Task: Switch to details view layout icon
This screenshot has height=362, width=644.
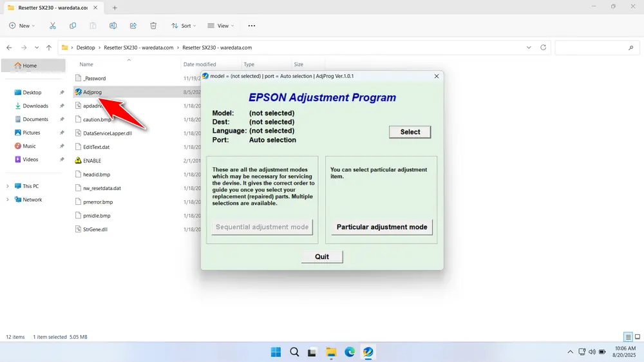Action: coord(628,337)
